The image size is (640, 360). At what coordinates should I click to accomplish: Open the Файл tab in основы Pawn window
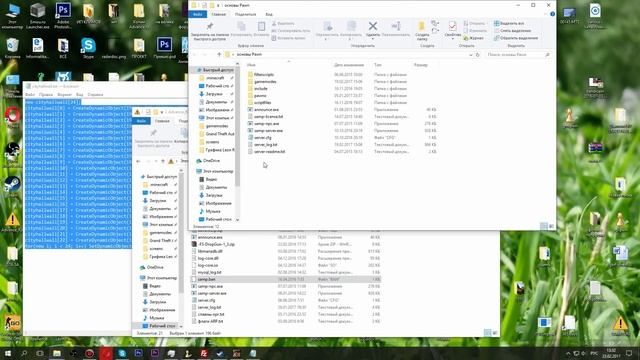(198, 14)
